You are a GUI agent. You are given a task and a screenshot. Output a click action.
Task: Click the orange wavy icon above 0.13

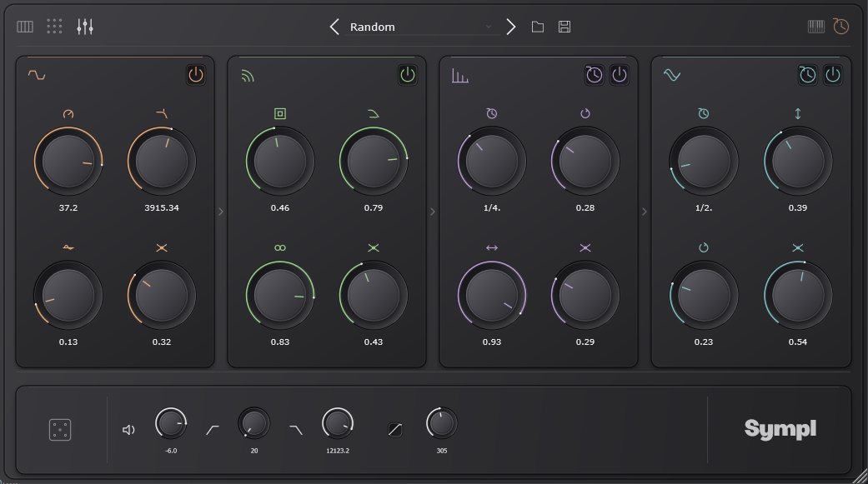[x=68, y=247]
